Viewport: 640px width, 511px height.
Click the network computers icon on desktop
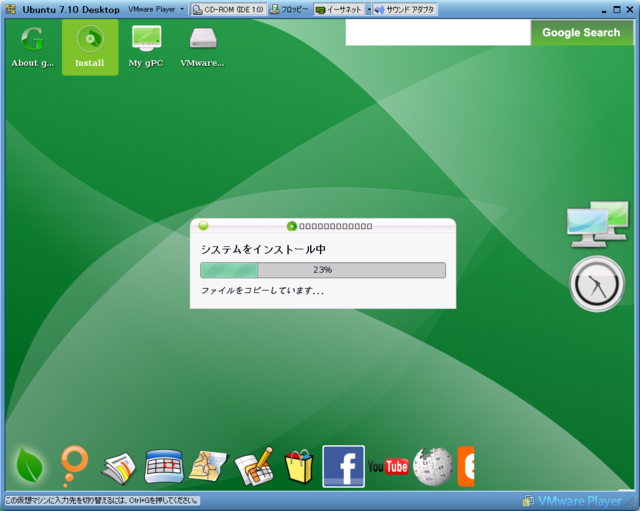click(598, 224)
